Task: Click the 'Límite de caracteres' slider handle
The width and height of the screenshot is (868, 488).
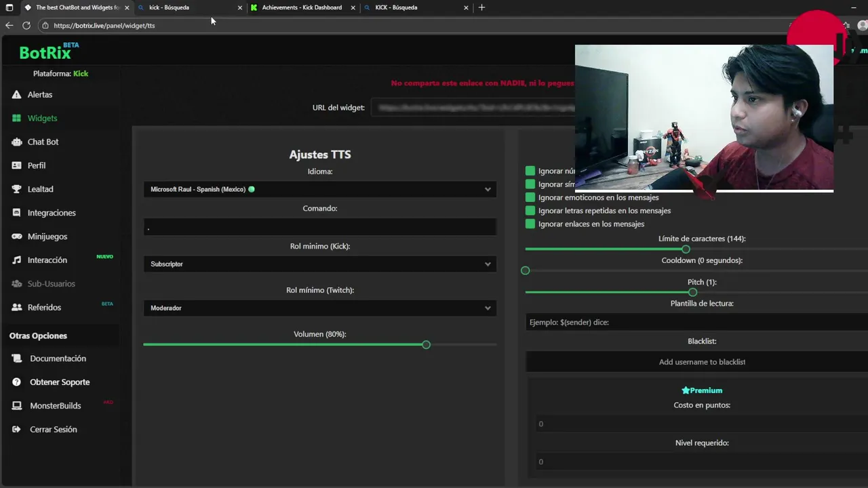Action: 686,249
